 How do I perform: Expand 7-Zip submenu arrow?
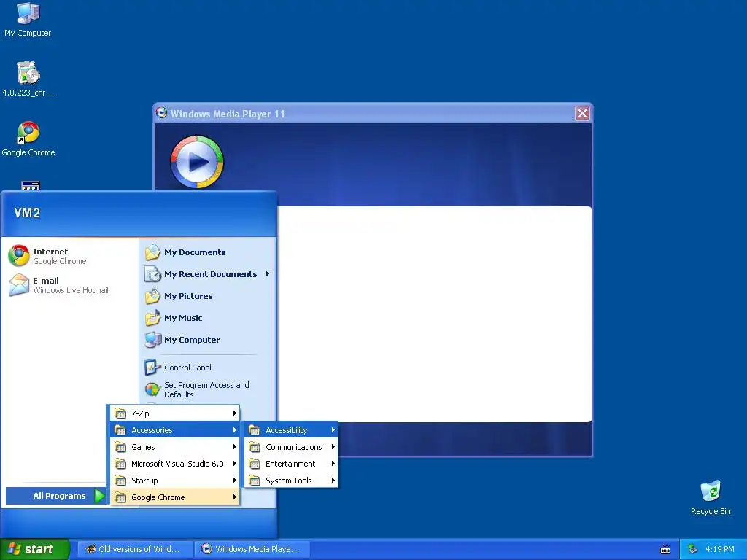(x=234, y=413)
